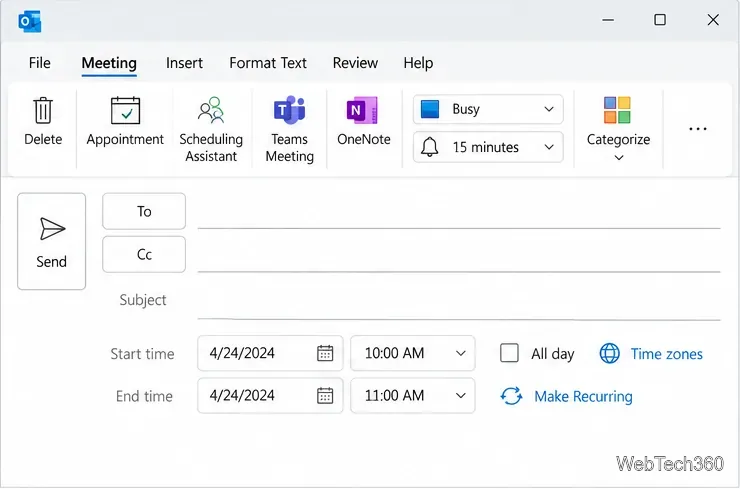Screen dimensions: 740x489
Task: Enable the All day checkbox
Action: [509, 353]
